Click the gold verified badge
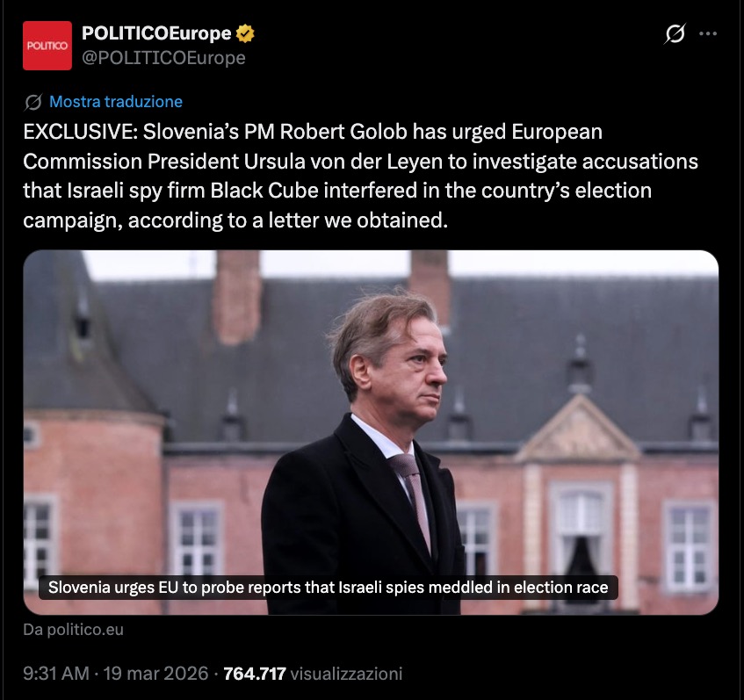Image resolution: width=744 pixels, height=700 pixels. click(245, 33)
